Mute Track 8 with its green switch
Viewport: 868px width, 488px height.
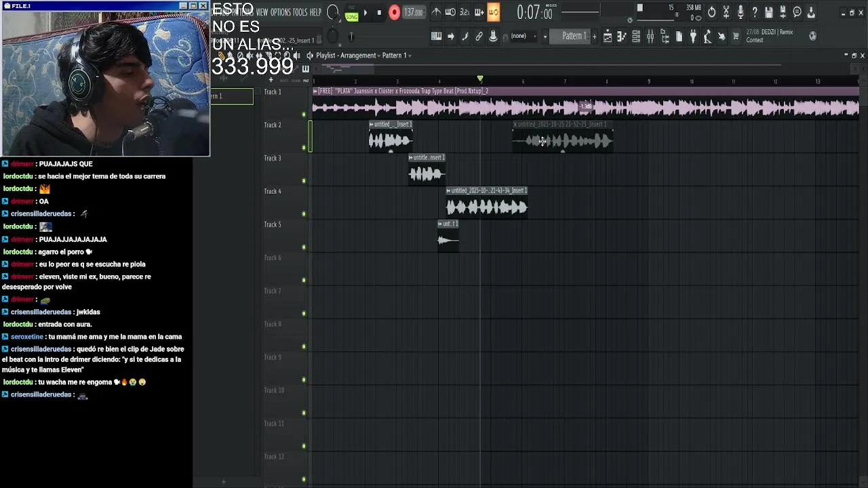[x=304, y=347]
